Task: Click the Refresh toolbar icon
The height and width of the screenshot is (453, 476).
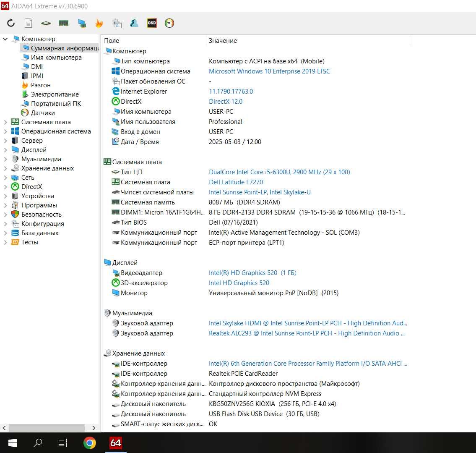Action: coord(11,23)
